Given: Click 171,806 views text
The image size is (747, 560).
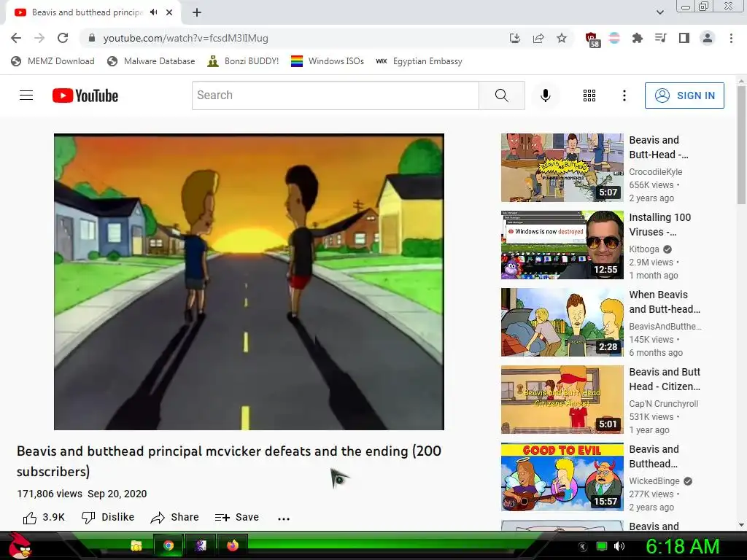Looking at the screenshot, I should (x=50, y=494).
